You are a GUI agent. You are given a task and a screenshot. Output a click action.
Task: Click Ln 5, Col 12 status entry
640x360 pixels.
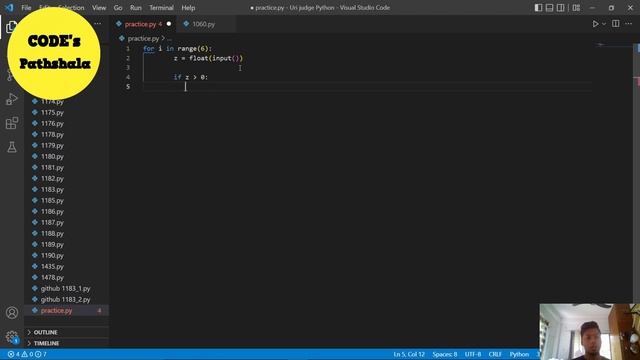coord(409,354)
